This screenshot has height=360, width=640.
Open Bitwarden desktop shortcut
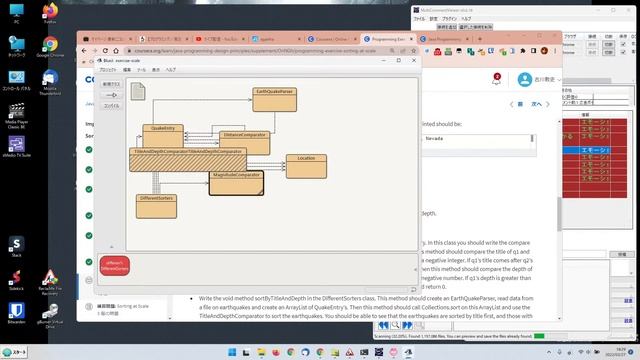[16, 313]
